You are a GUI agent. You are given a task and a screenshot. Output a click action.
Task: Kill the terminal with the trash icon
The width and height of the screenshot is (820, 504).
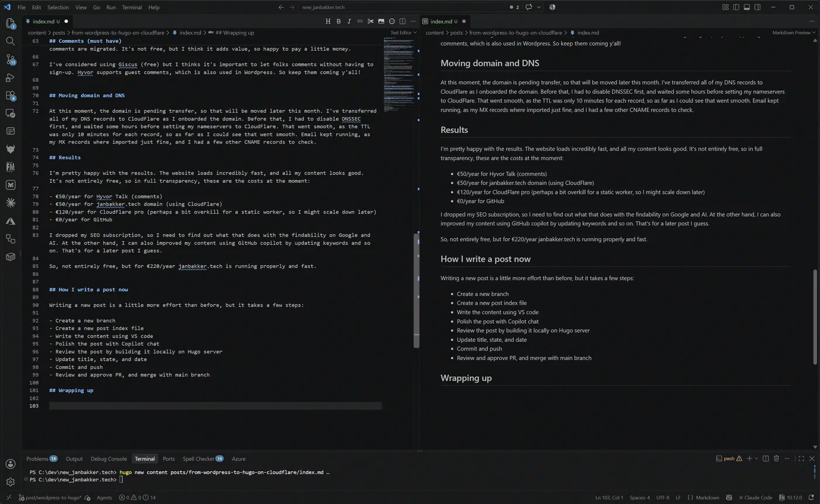[x=777, y=459]
